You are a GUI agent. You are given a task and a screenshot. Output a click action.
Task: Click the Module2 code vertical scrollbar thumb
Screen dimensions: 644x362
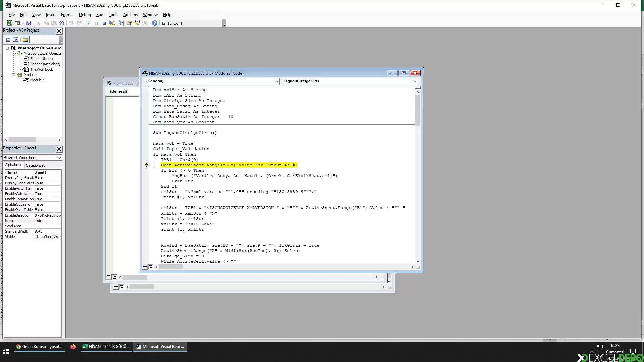point(418,110)
